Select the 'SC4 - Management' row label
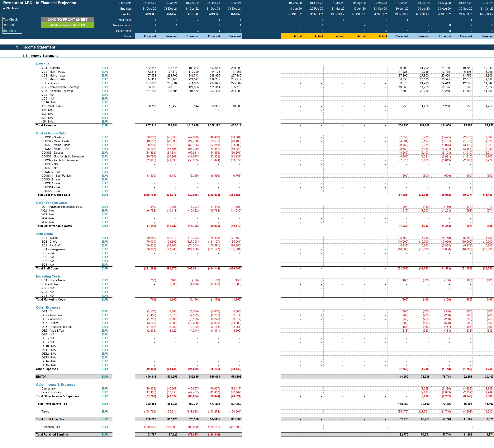This screenshot has height=448, width=494. point(53,249)
